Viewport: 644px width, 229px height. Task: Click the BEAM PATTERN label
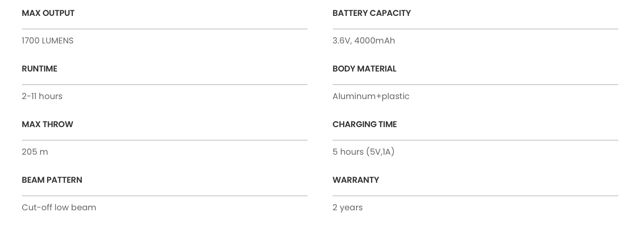pyautogui.click(x=52, y=180)
